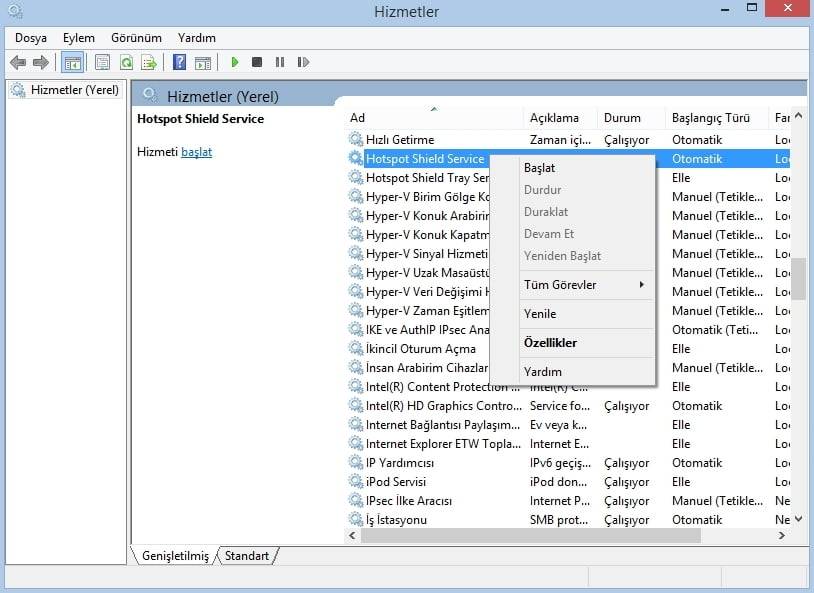Switch to the Genişletilmiş tab
814x593 pixels.
[175, 556]
